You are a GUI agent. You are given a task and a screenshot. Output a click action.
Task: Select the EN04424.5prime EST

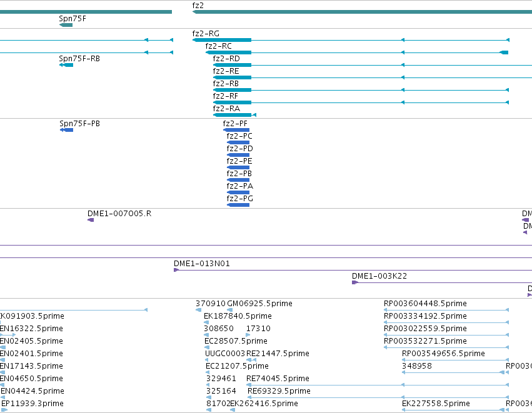(x=3, y=397)
